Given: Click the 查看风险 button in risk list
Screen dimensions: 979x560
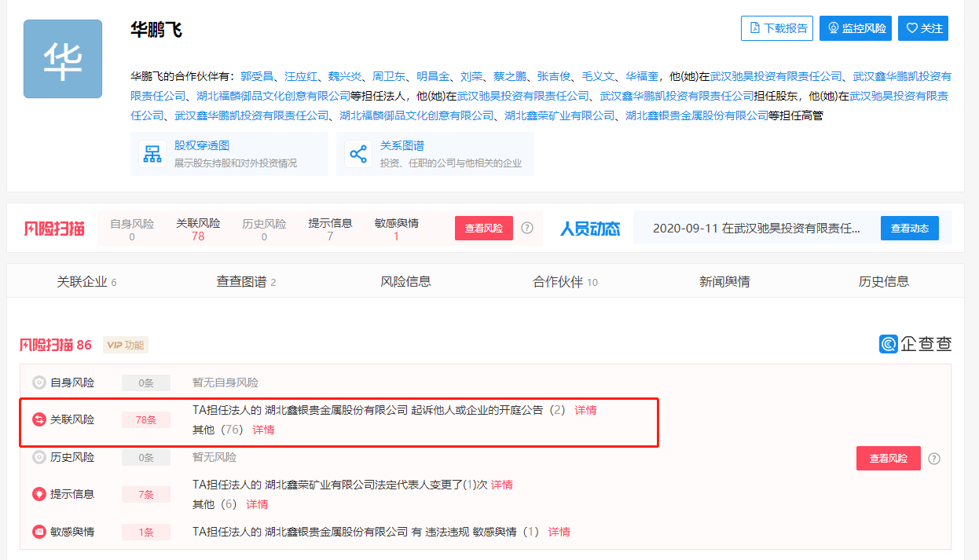Looking at the screenshot, I should click(888, 458).
